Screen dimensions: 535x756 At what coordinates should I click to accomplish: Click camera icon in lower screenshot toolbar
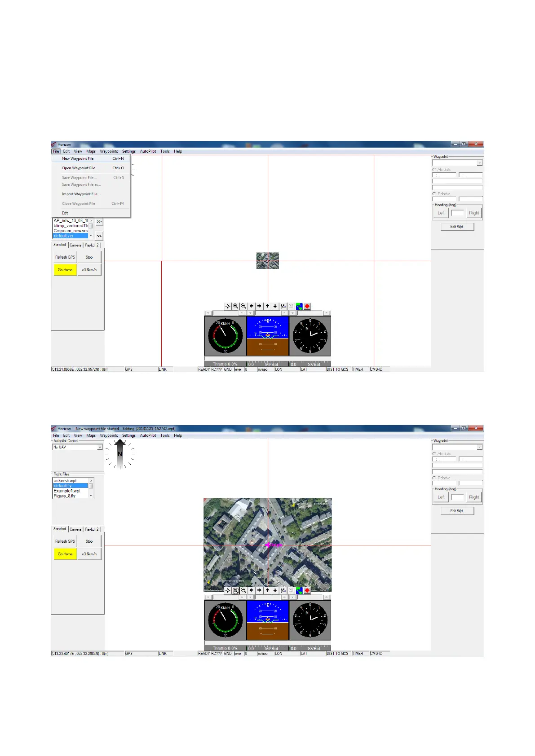pyautogui.click(x=291, y=590)
